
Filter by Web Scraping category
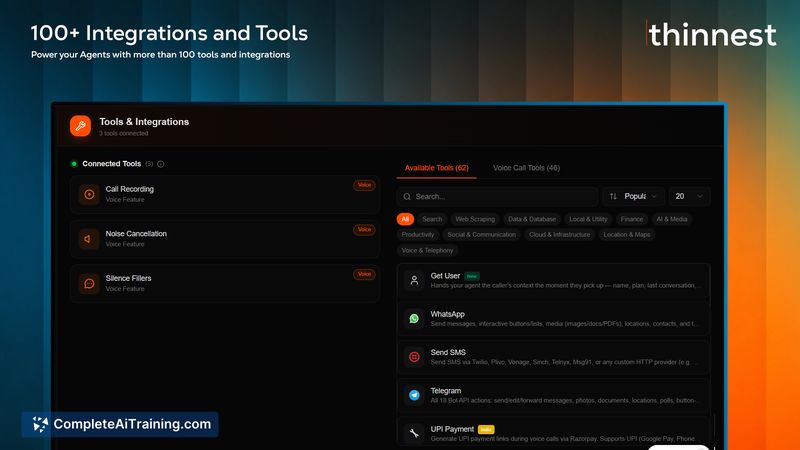pyautogui.click(x=475, y=219)
